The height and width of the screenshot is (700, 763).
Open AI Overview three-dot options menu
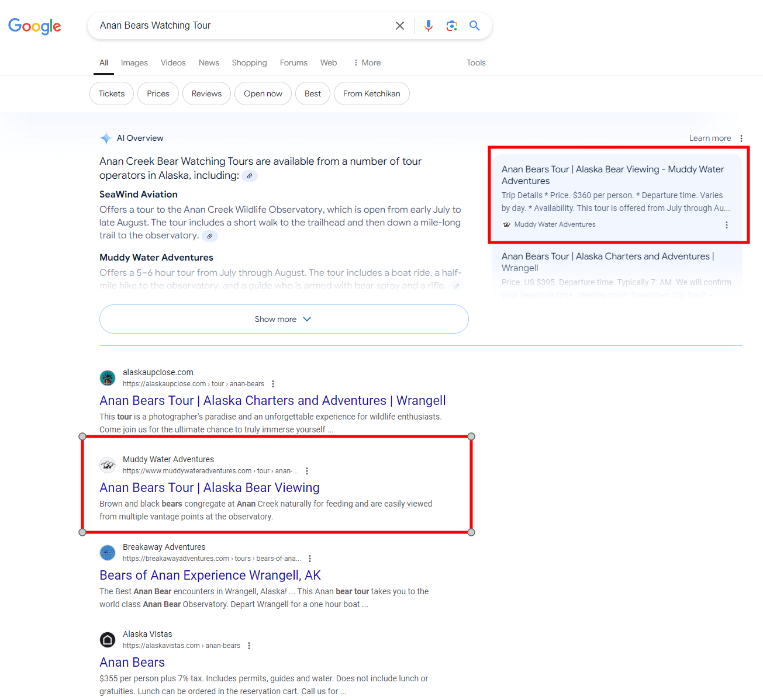(x=741, y=138)
